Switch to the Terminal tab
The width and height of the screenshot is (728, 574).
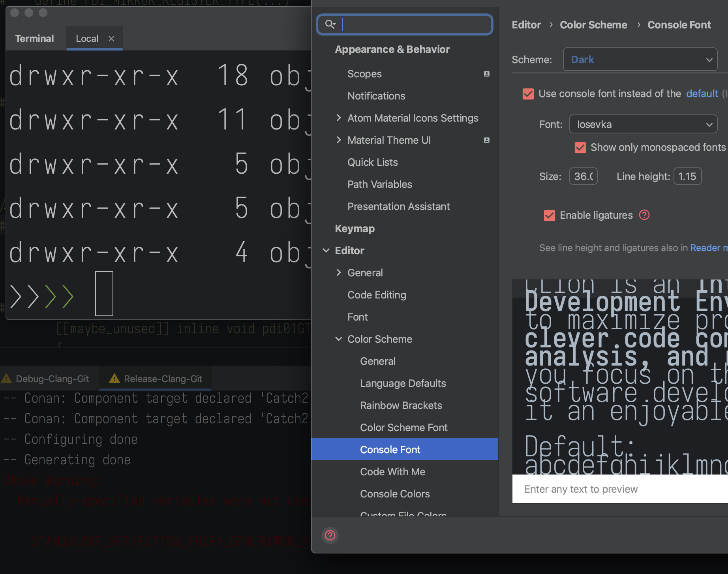pos(34,38)
